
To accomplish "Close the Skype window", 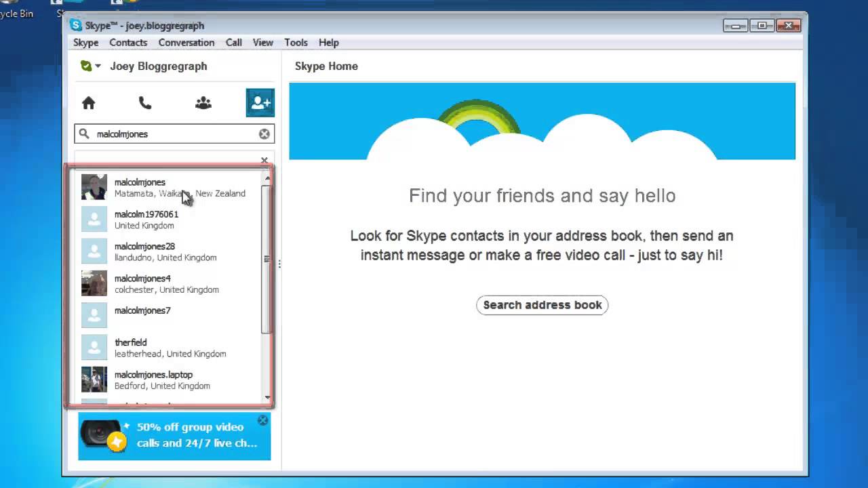I will tap(789, 26).
